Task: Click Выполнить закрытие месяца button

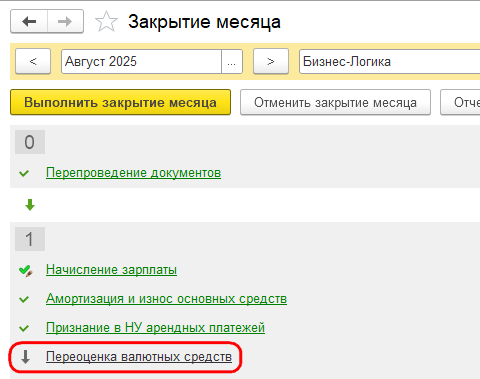Action: click(120, 102)
